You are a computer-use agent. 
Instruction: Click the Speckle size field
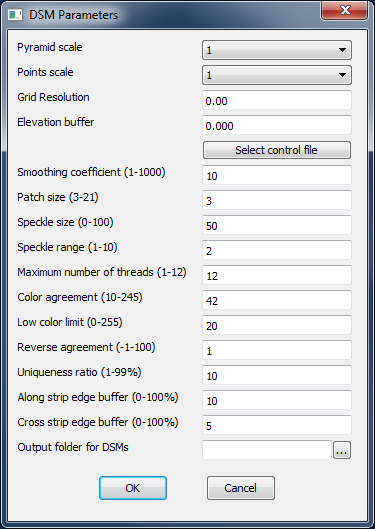pyautogui.click(x=277, y=225)
